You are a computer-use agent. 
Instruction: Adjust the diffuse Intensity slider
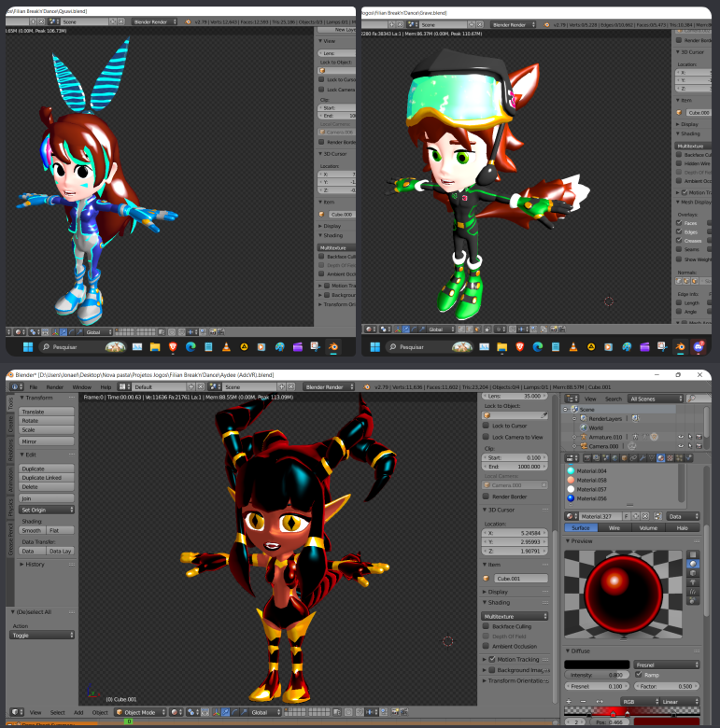[x=597, y=675]
